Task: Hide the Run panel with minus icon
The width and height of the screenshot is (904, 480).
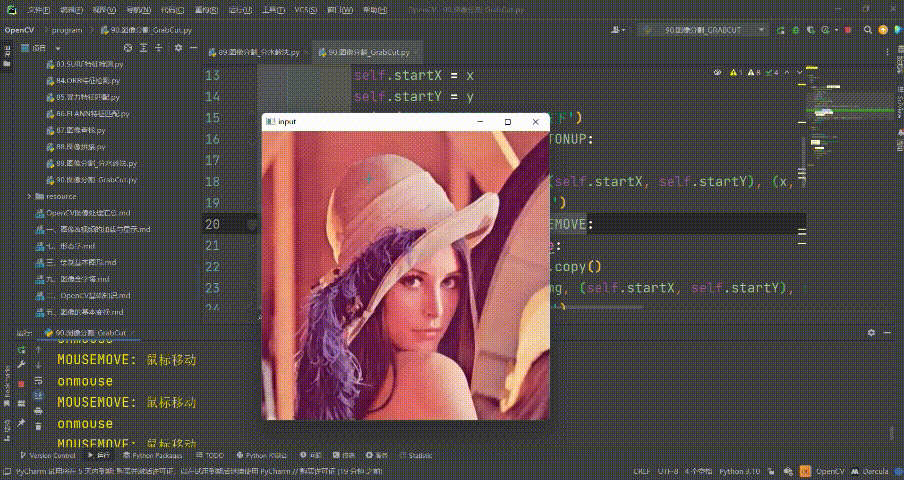Action: [887, 332]
